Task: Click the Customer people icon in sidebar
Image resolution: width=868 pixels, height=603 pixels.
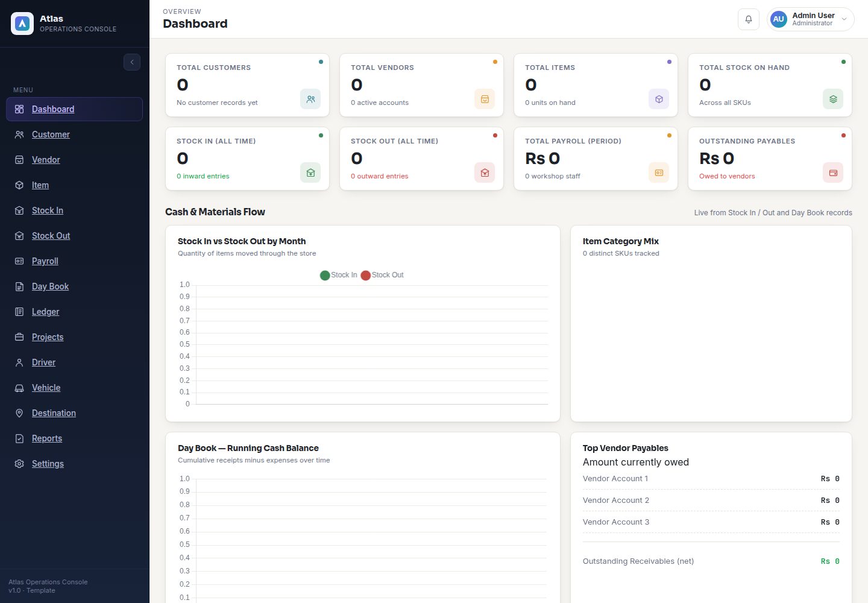Action: (x=19, y=134)
